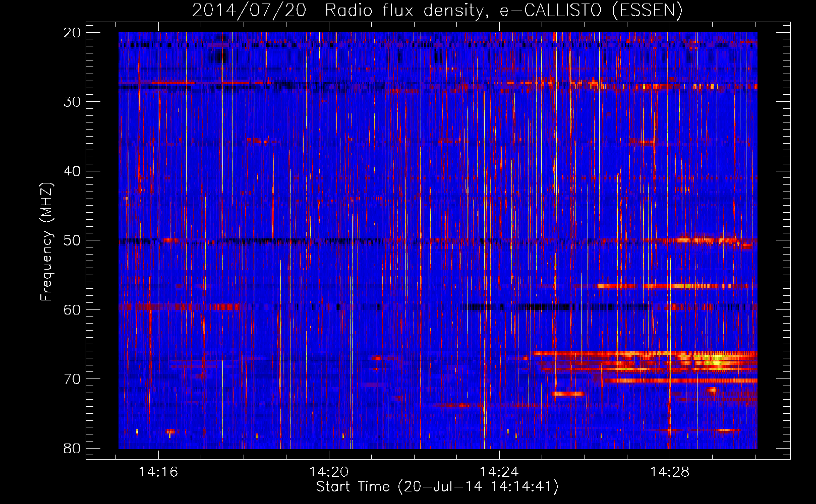Click the '14:16' time tick label
This screenshot has width=816, height=504.
158,472
